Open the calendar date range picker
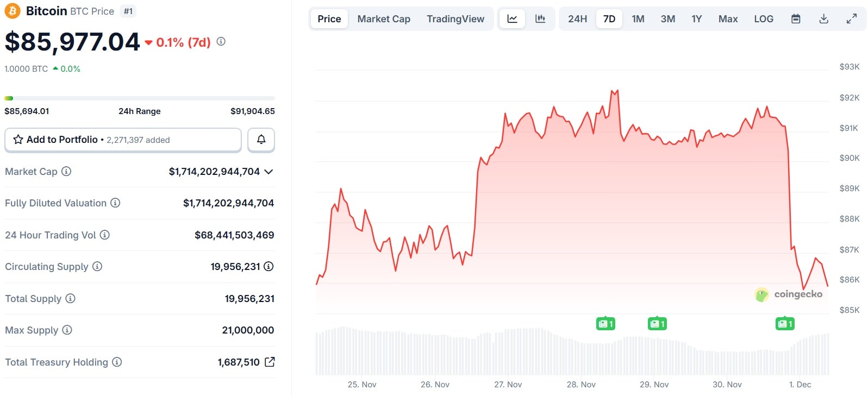 [796, 19]
